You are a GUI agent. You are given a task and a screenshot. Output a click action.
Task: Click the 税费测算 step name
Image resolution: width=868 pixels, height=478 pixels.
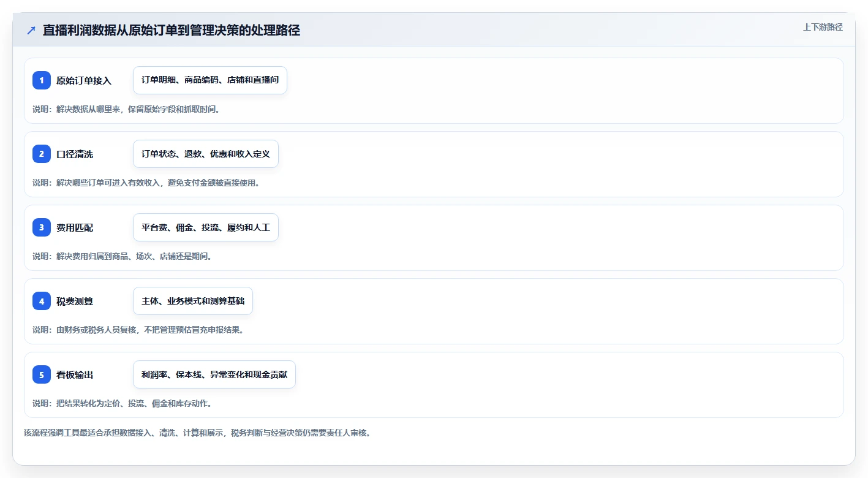pos(75,301)
